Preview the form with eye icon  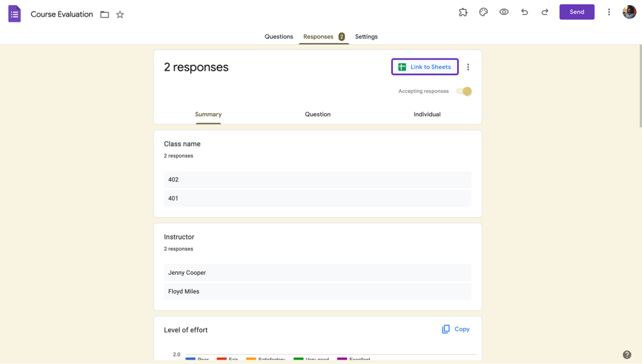(504, 12)
